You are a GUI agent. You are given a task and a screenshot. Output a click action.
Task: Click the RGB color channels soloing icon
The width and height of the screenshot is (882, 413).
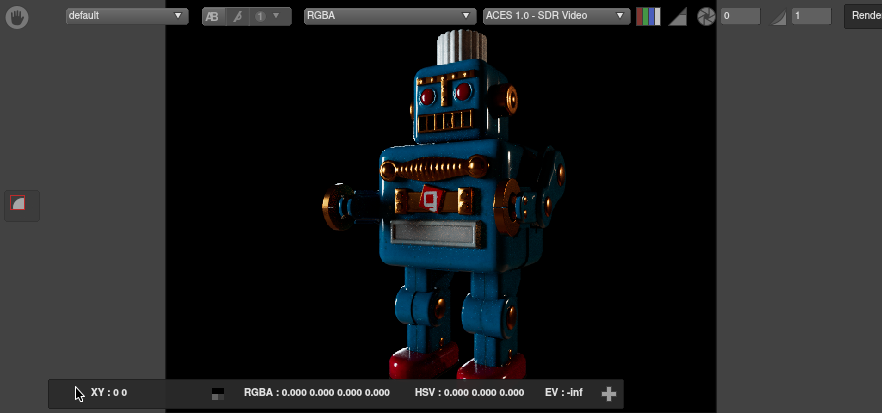648,16
